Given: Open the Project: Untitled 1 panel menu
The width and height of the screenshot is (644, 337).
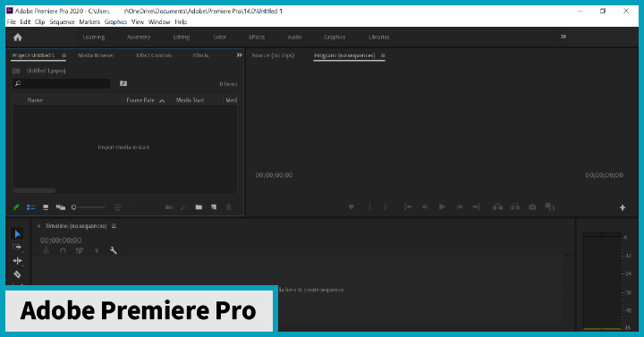Looking at the screenshot, I should click(64, 55).
